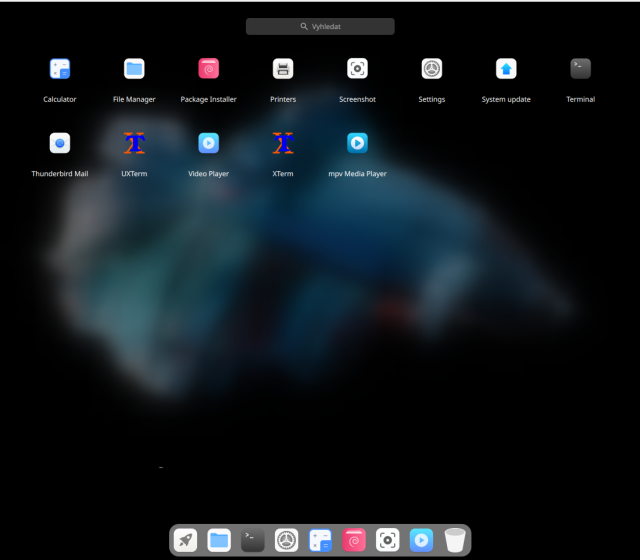The width and height of the screenshot is (640, 560).
Task: Open the Printers application
Action: pyautogui.click(x=283, y=69)
